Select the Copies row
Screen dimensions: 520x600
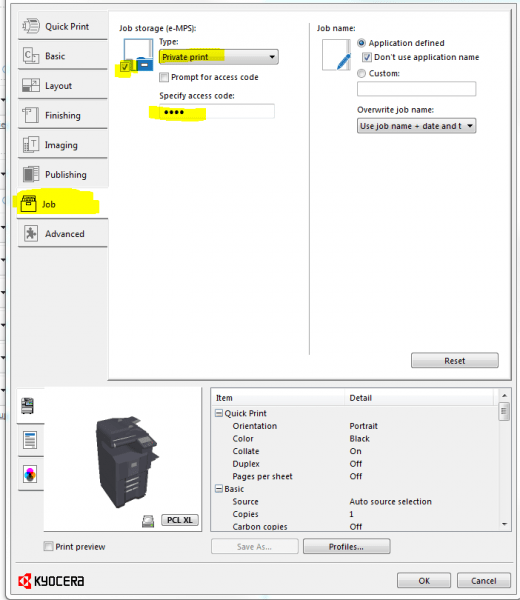click(355, 514)
